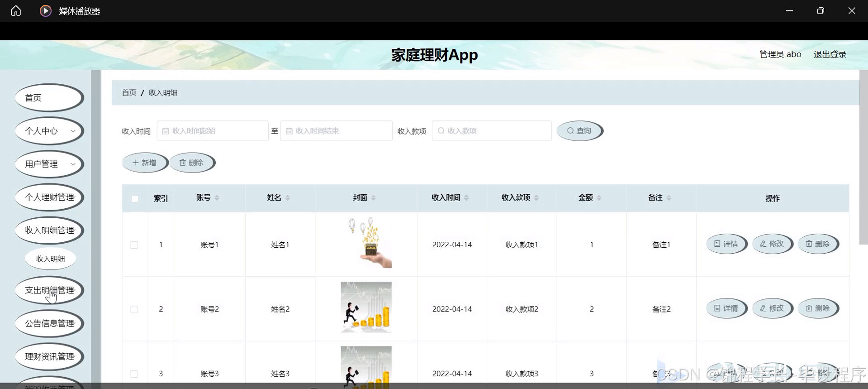Sort by 封面 column arrows

[x=374, y=198]
